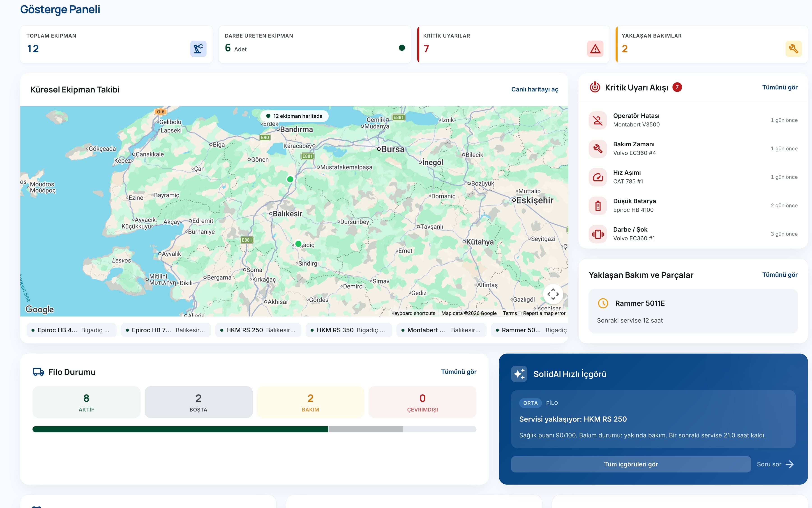Open the Bakım Zamanı alert for Volvo EC360 #4
812x508 pixels.
(693, 149)
